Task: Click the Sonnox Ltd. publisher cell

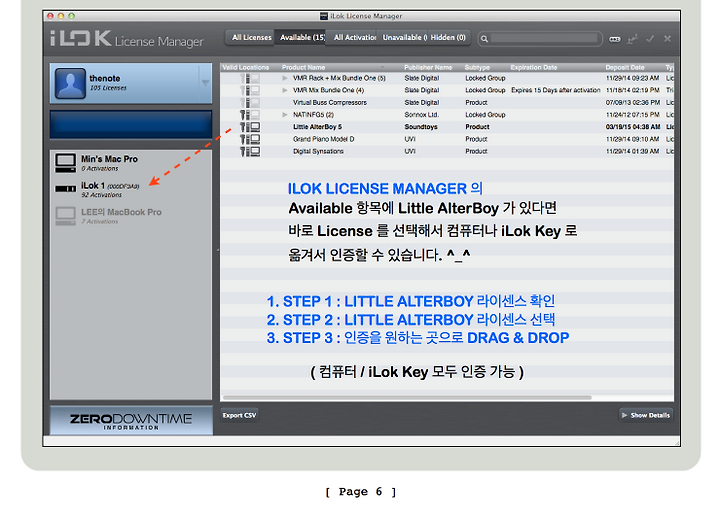Action: click(x=422, y=115)
